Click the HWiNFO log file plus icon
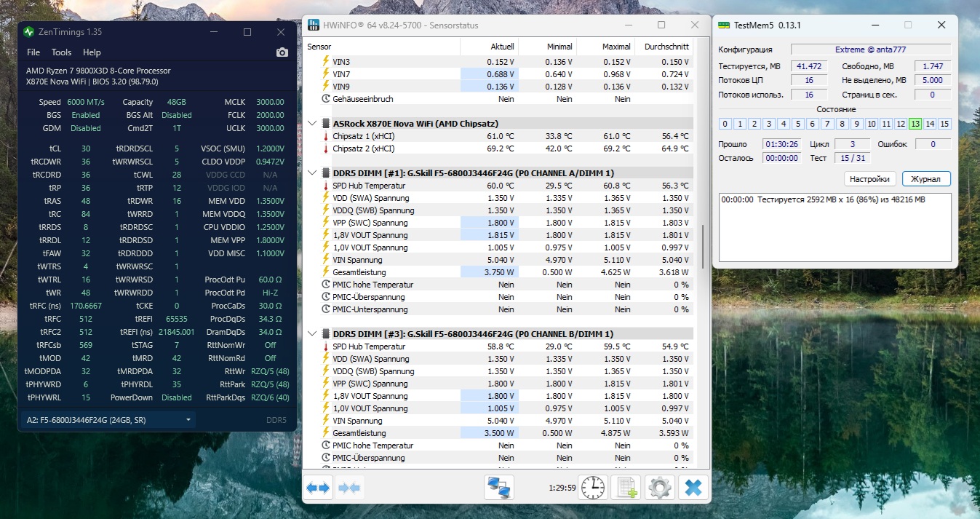980x519 pixels. [x=626, y=488]
